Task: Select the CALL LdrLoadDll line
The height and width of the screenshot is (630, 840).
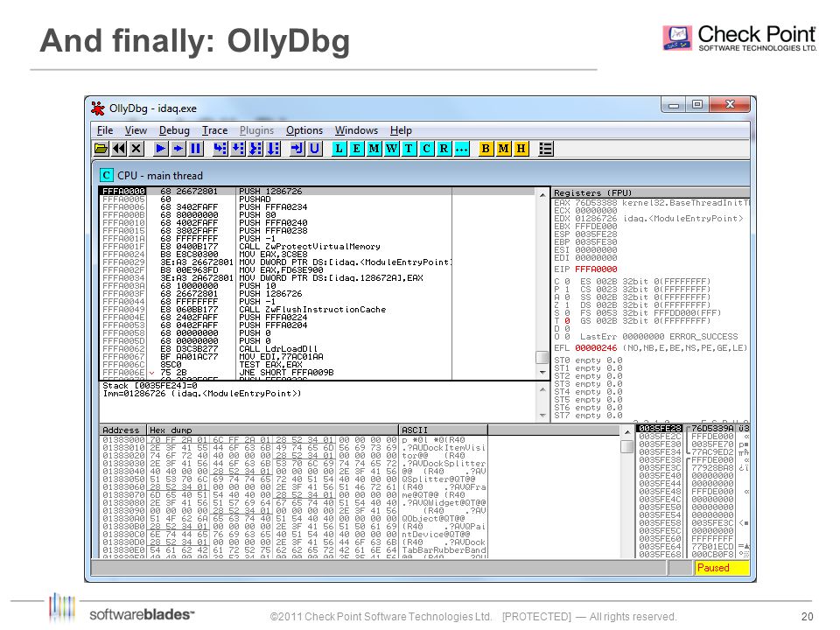Action: click(x=317, y=349)
